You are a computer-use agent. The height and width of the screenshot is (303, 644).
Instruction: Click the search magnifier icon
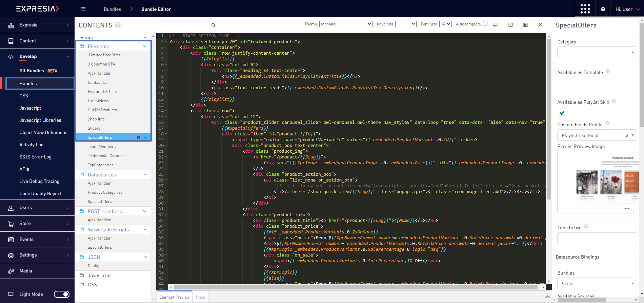pyautogui.click(x=214, y=25)
